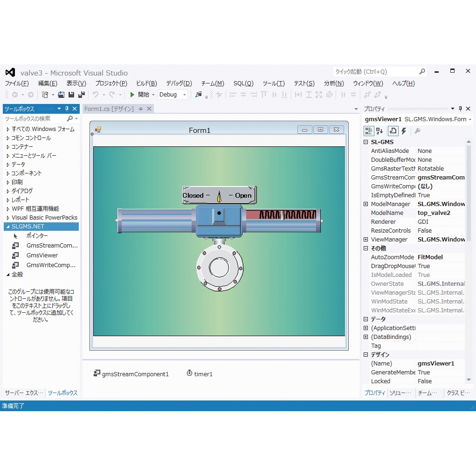
Task: Open the ファイル(F) menu
Action: pos(17,83)
